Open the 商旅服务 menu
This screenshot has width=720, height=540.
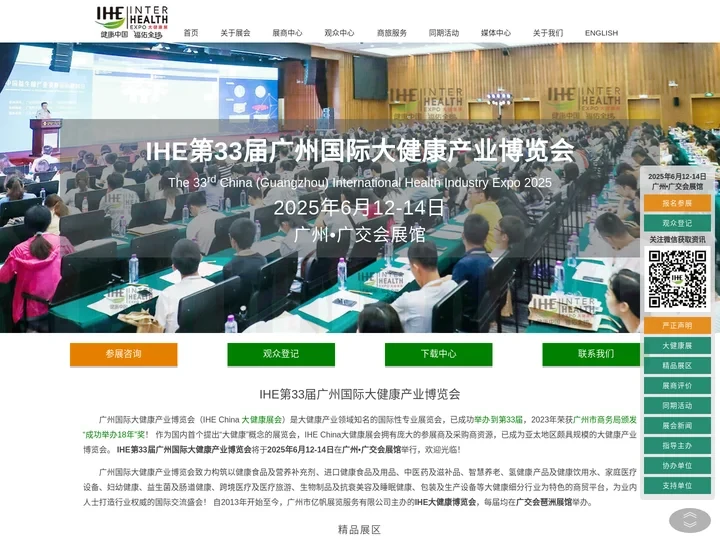click(392, 33)
